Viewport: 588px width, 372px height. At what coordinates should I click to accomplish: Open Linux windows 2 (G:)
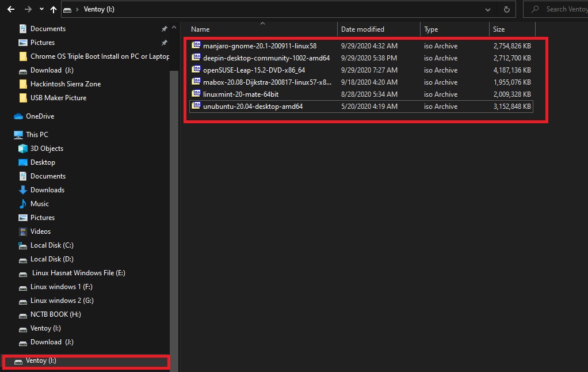(x=62, y=301)
